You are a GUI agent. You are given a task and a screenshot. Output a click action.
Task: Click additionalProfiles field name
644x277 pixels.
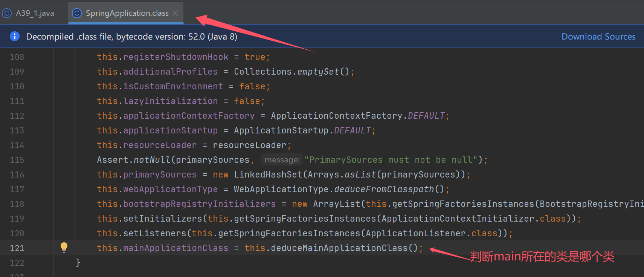click(171, 72)
